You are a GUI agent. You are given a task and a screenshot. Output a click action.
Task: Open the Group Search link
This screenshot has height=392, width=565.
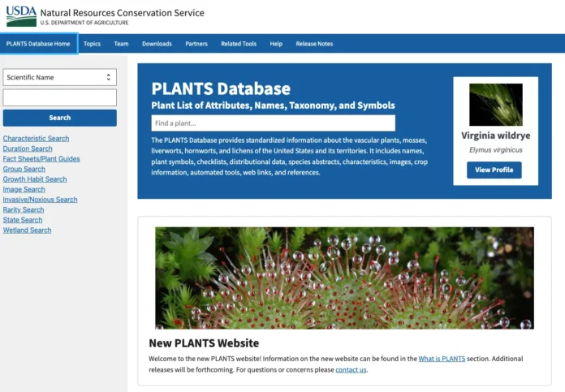click(24, 169)
